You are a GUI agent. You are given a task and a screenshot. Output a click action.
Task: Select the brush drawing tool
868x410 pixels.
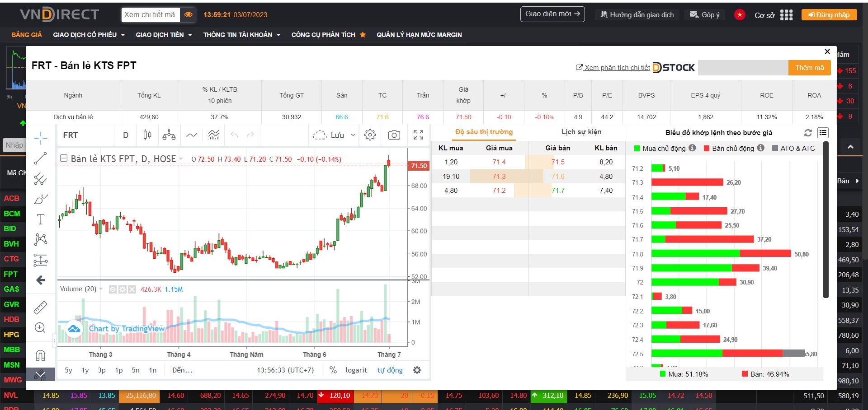tap(41, 199)
